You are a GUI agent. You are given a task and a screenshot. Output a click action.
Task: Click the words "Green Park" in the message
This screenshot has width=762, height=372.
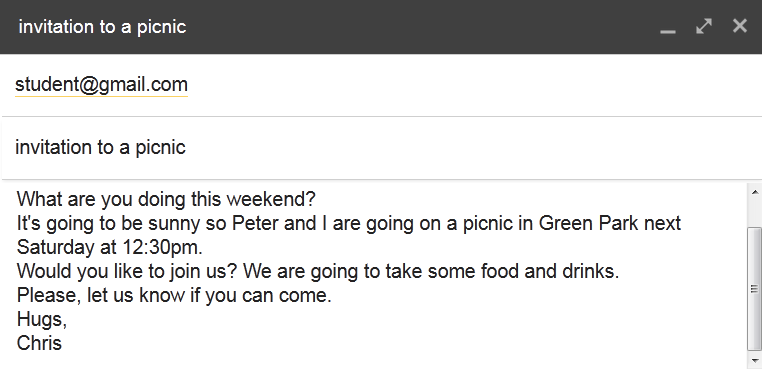point(588,223)
